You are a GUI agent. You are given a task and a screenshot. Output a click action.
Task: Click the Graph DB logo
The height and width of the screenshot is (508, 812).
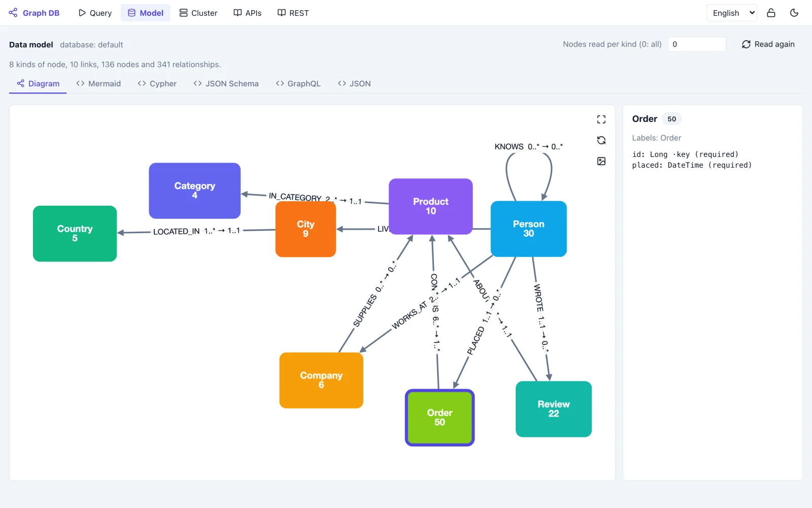[34, 13]
